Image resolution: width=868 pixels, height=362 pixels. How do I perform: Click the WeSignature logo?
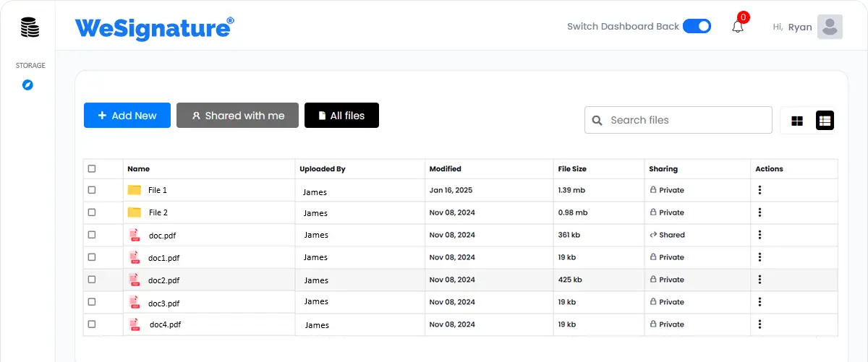click(x=154, y=27)
